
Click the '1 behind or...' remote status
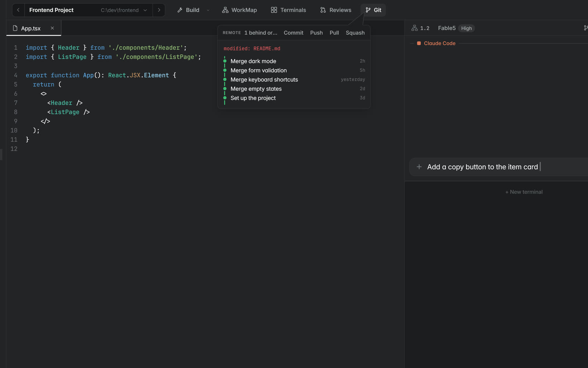click(x=261, y=33)
